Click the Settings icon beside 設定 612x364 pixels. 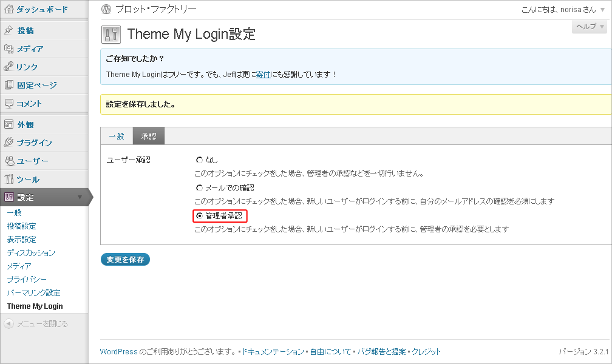point(8,197)
